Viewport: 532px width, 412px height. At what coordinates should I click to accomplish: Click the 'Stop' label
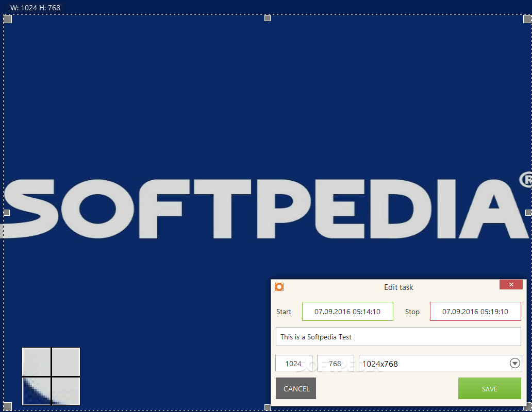(412, 312)
